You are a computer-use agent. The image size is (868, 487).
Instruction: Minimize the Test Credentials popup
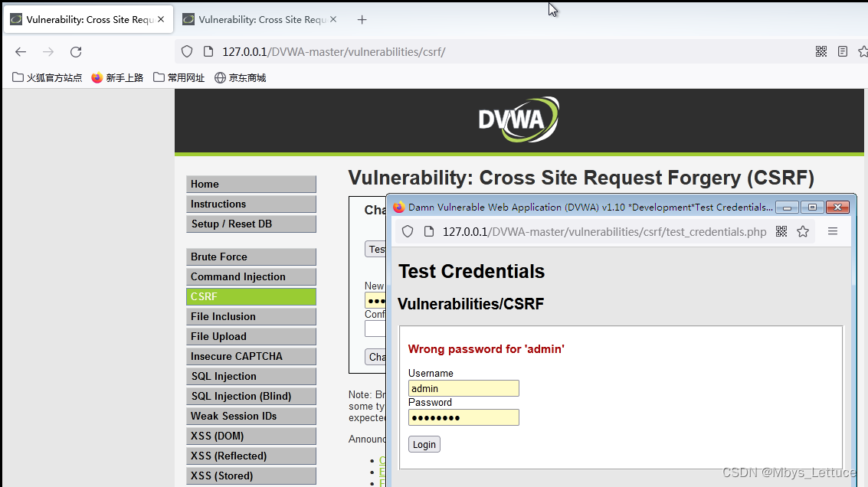coord(788,208)
